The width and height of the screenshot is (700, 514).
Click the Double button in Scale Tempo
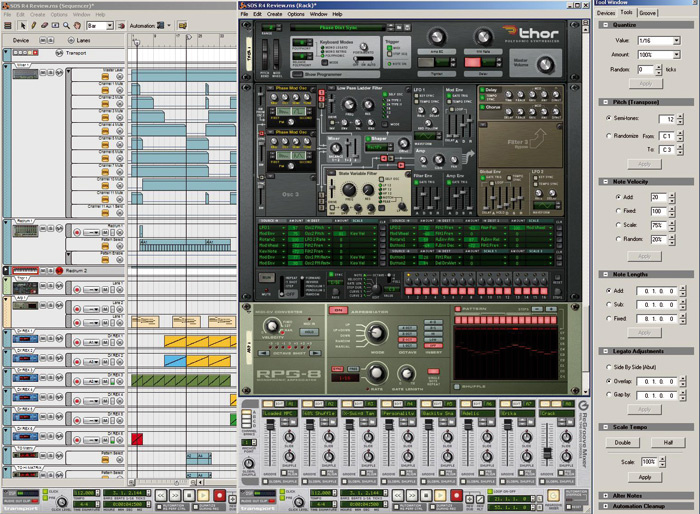point(623,443)
